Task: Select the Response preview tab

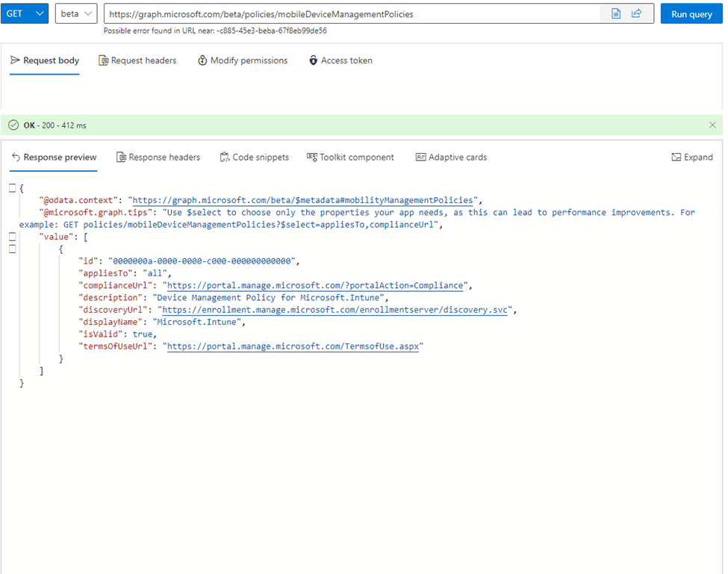Action: click(54, 157)
